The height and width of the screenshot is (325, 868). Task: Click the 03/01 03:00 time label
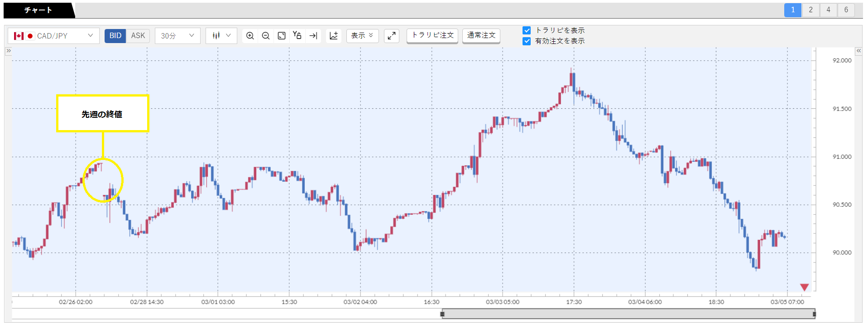(x=218, y=302)
